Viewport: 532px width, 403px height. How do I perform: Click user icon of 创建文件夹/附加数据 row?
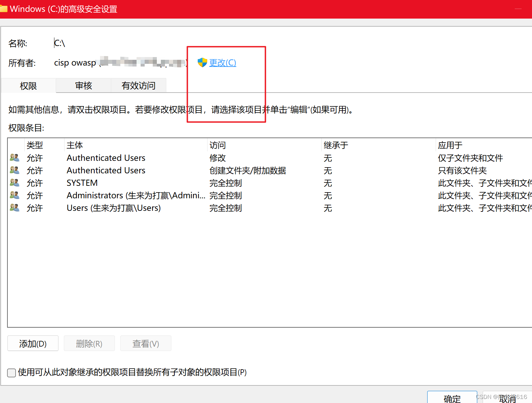click(x=14, y=170)
